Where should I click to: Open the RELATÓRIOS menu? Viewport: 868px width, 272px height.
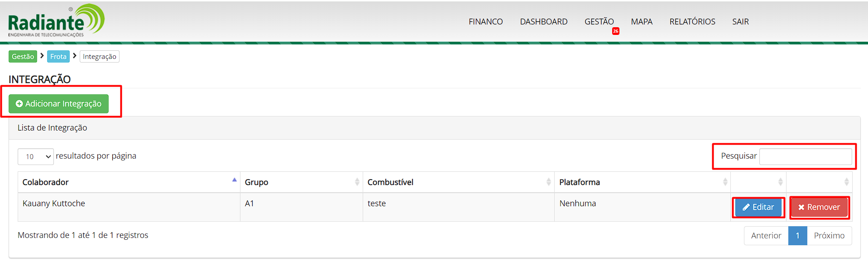click(x=692, y=22)
